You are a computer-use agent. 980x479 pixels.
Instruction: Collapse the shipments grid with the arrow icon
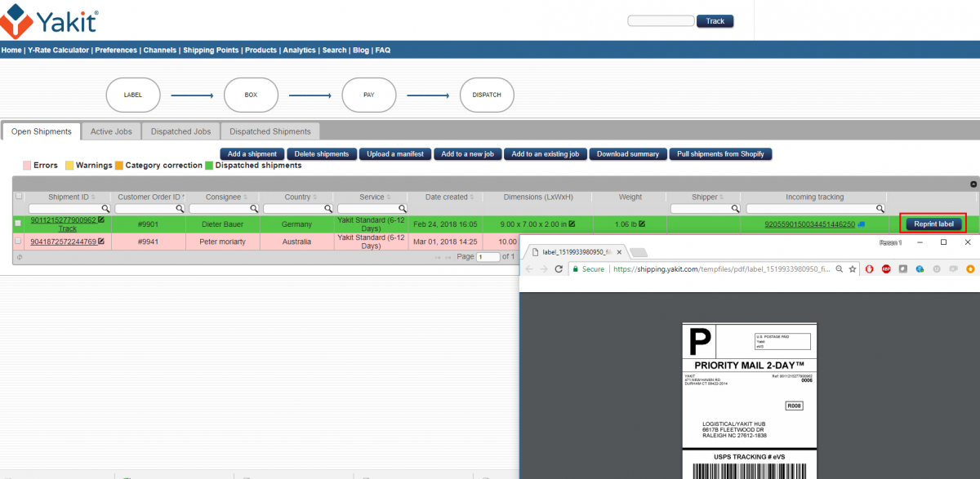click(973, 185)
